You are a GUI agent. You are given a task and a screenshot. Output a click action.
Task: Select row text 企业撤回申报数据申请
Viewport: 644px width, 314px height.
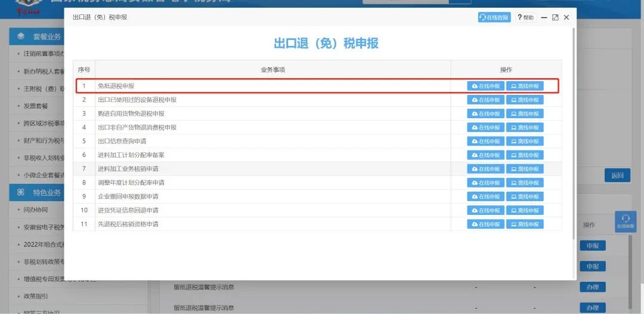[x=128, y=196]
